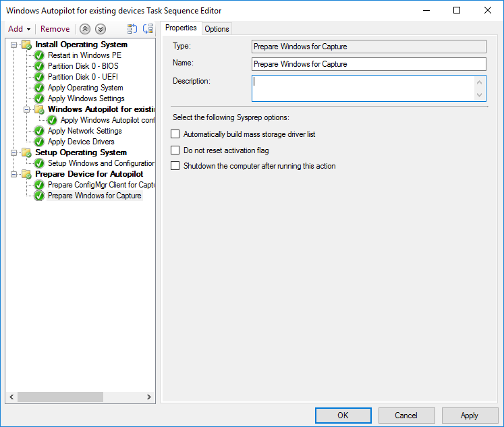Click the tree panel horizontal scrollbar thumb

click(60, 397)
